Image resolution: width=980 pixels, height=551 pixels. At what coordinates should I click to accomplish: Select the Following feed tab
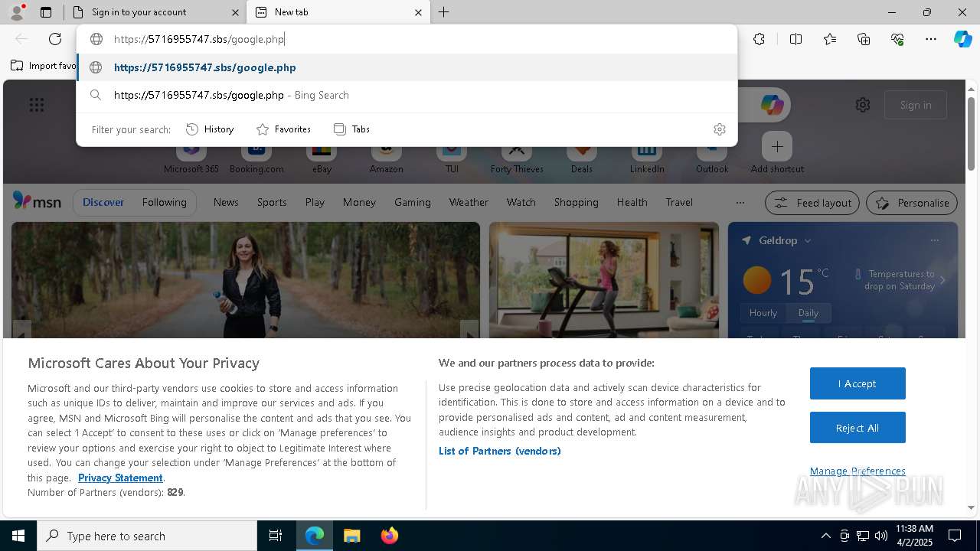pyautogui.click(x=164, y=202)
